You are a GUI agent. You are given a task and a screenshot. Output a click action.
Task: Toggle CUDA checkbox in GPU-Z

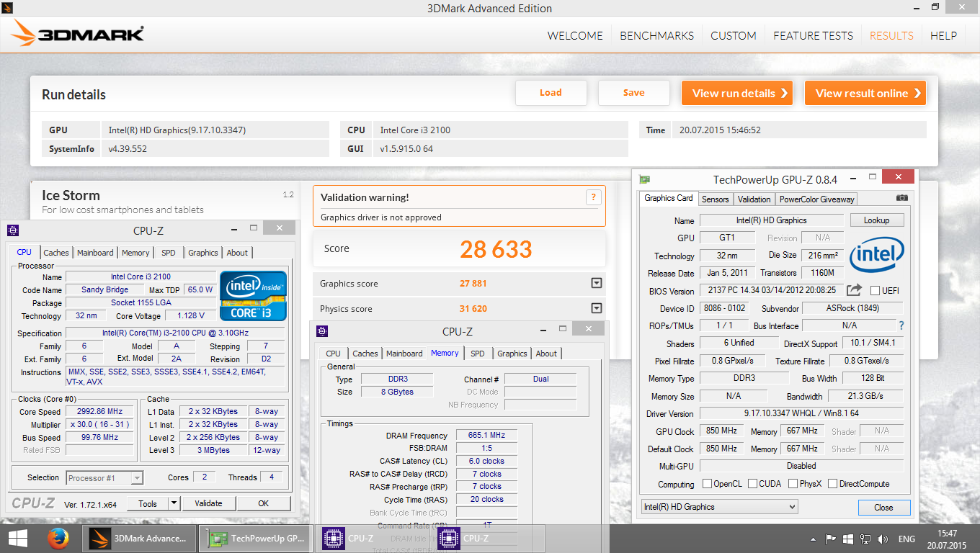click(x=752, y=484)
